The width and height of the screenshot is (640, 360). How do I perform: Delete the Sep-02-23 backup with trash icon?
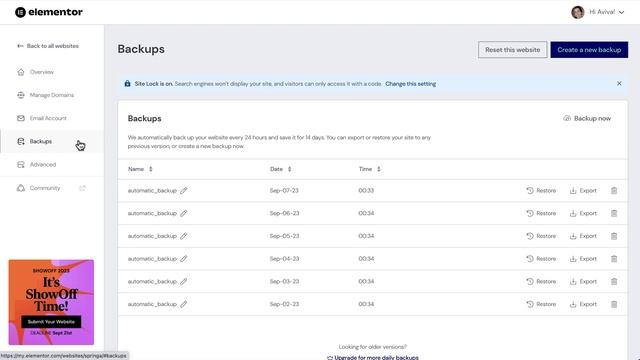(614, 304)
